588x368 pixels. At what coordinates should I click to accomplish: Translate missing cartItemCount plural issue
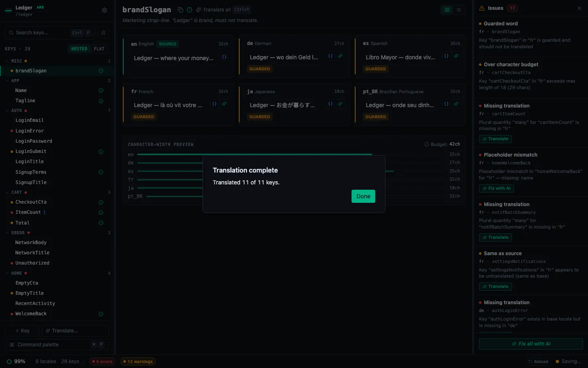click(x=495, y=139)
